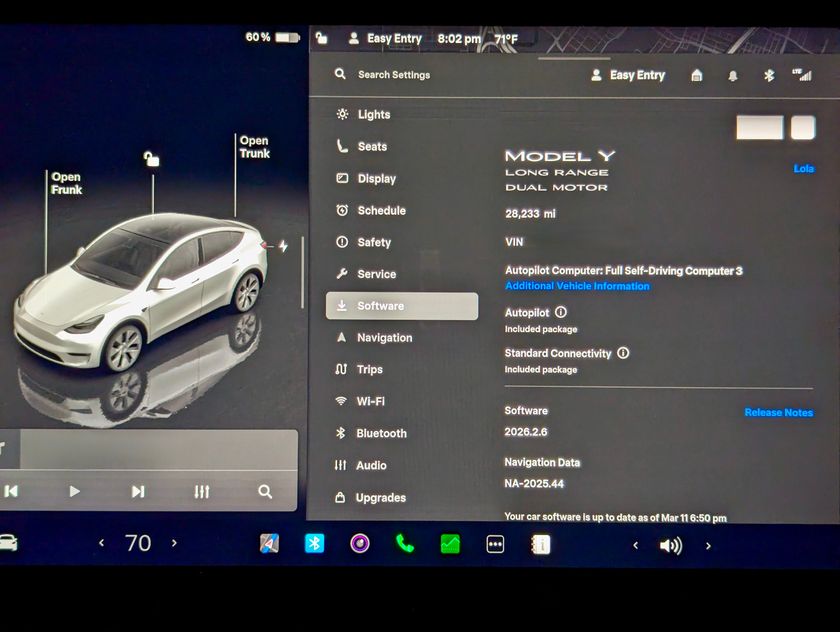Decrease volume with left chevron
This screenshot has height=632, width=840.
[636, 546]
